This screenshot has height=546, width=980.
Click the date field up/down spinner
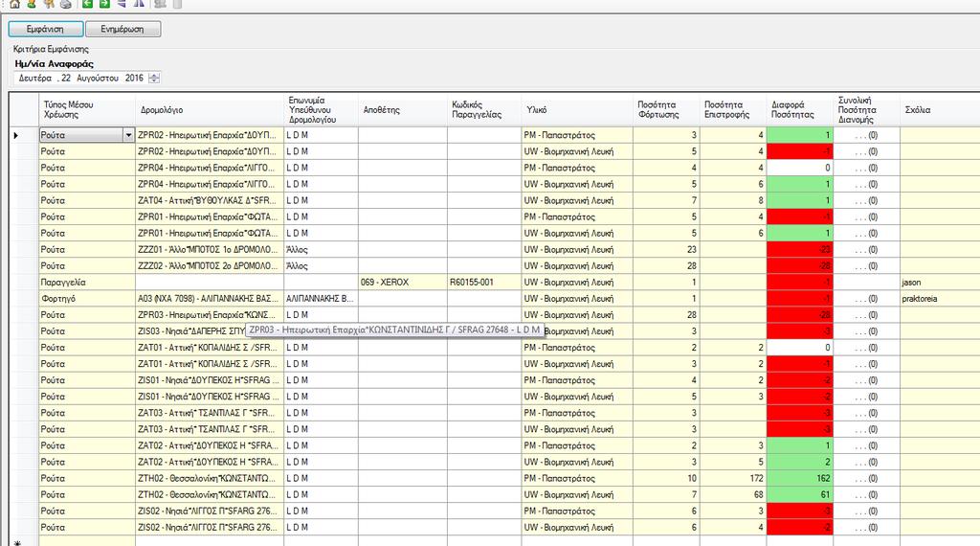click(x=154, y=79)
